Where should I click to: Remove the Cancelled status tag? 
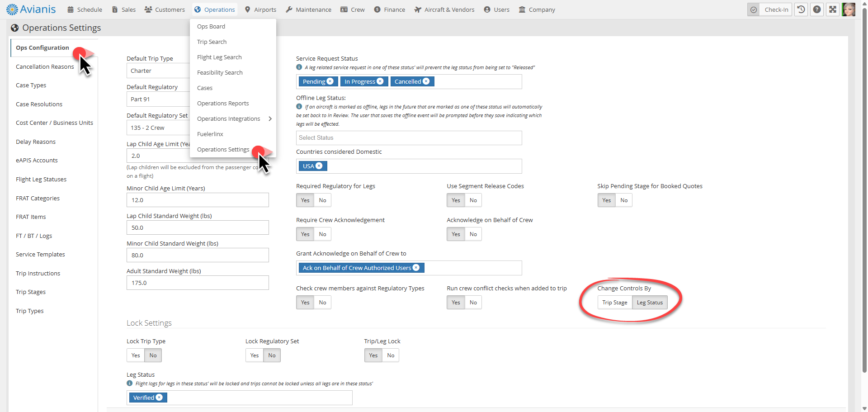pyautogui.click(x=426, y=81)
